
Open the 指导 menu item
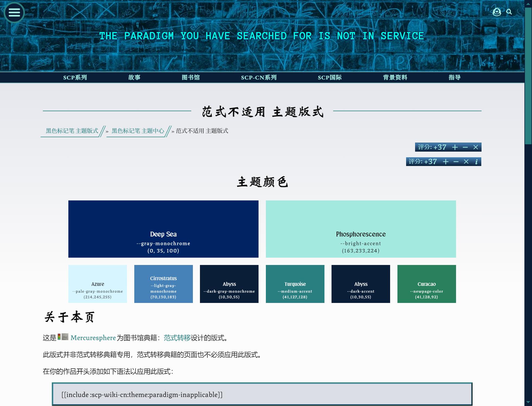pyautogui.click(x=454, y=78)
